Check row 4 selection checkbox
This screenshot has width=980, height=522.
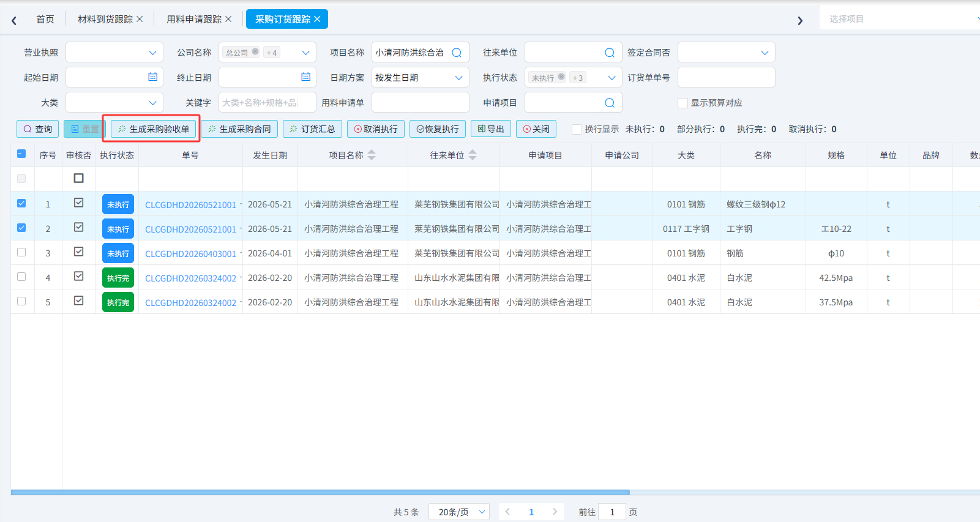[x=21, y=277]
